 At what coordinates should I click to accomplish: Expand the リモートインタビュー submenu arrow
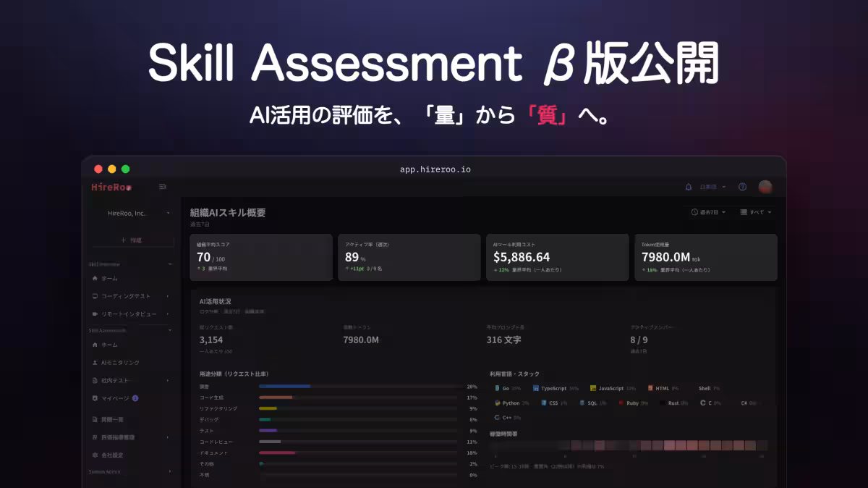168,314
